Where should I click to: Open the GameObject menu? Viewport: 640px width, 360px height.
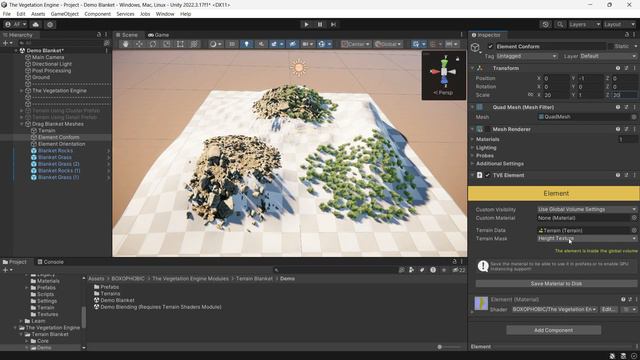tap(64, 14)
